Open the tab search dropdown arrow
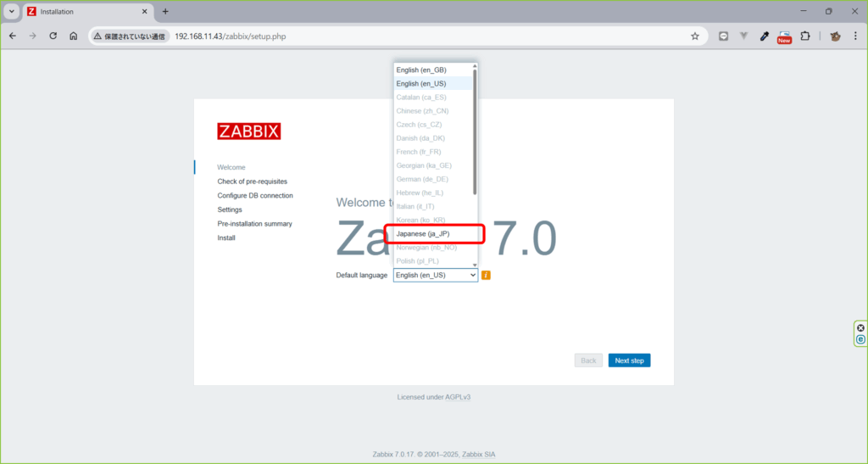Image resolution: width=868 pixels, height=464 pixels. pos(12,11)
